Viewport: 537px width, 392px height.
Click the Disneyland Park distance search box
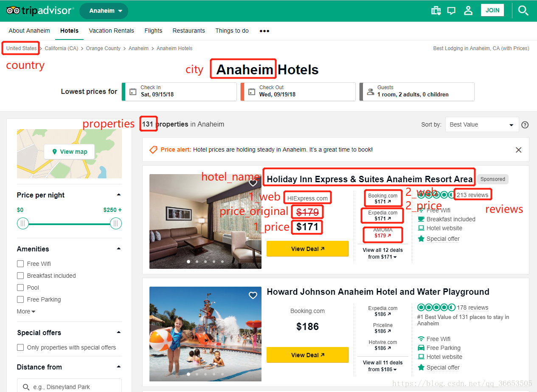69,387
